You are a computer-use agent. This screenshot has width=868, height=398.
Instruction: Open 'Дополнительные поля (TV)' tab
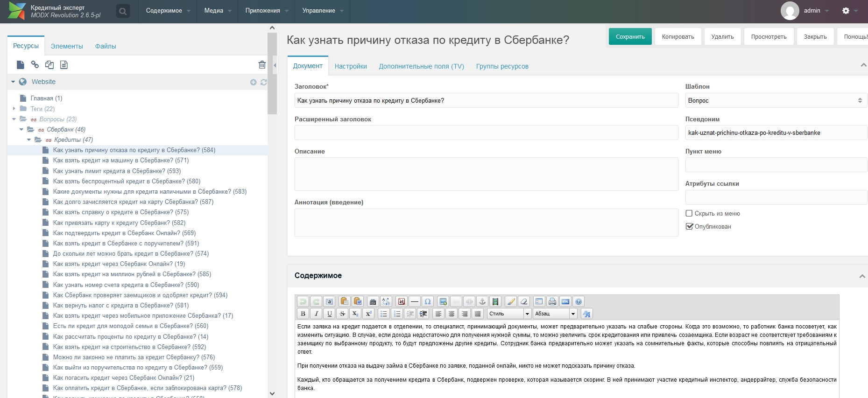pyautogui.click(x=422, y=66)
